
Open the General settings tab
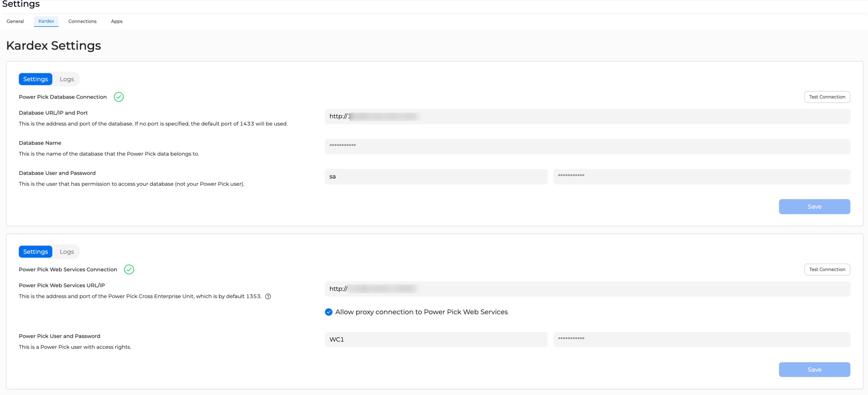coord(15,21)
